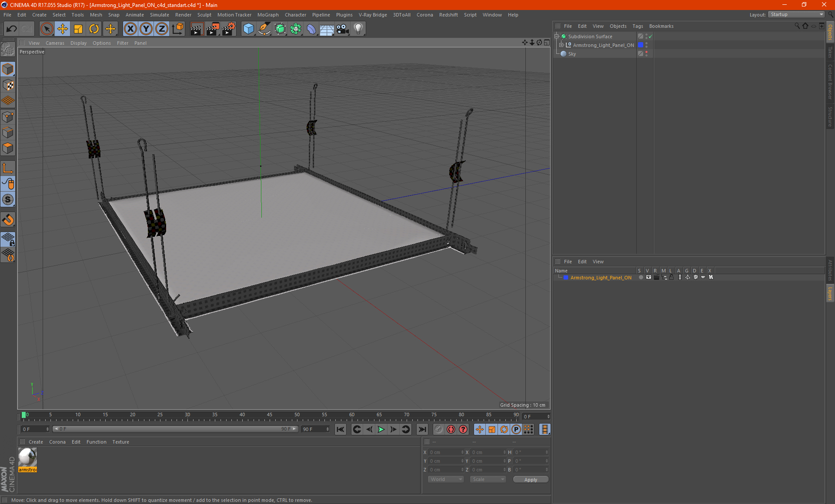Viewport: 835px width, 504px height.
Task: Toggle layer Solo for Armstrong_Light_Panel_ON
Action: coord(641,277)
